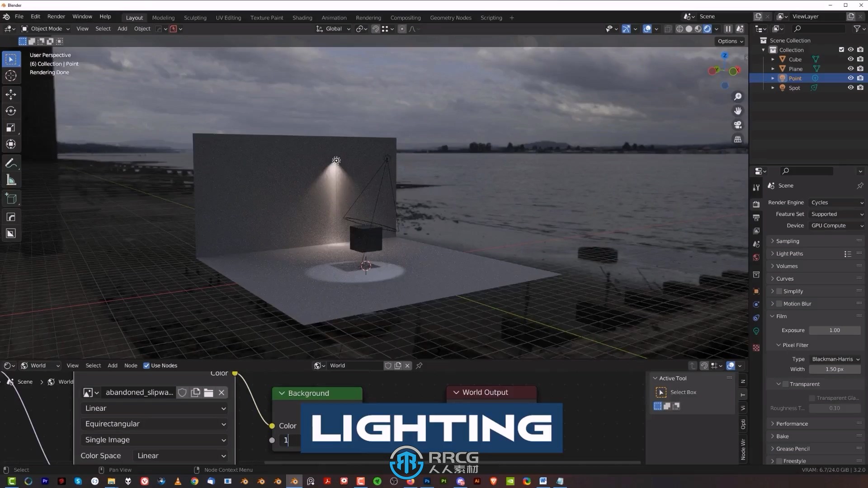Open the Render Engine dropdown
This screenshot has height=488, width=868.
(x=835, y=202)
